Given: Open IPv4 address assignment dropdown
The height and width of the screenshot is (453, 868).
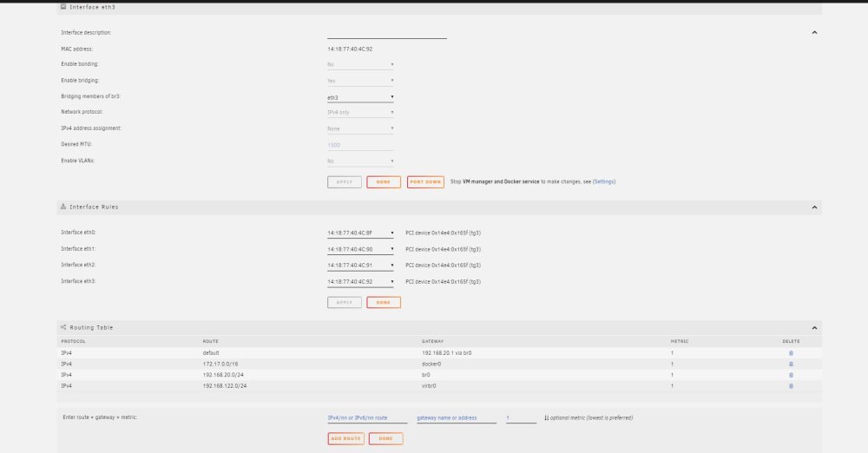Looking at the screenshot, I should point(360,128).
